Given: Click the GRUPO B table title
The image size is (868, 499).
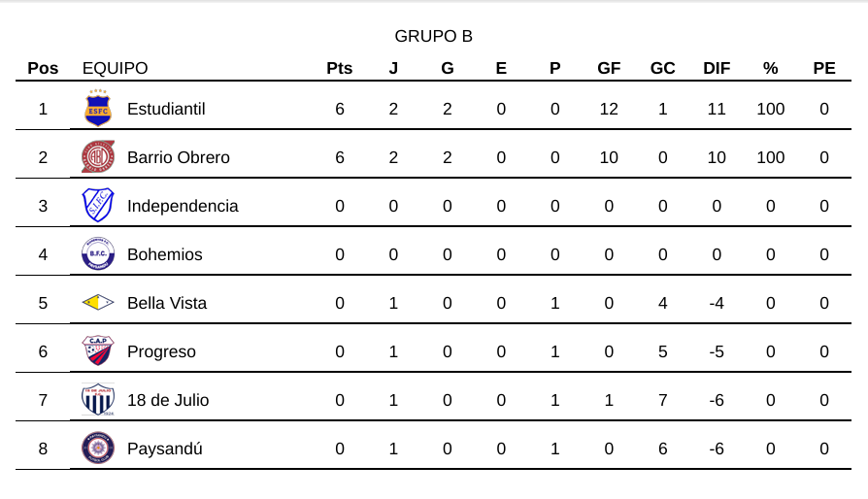Looking at the screenshot, I should 433,36.
